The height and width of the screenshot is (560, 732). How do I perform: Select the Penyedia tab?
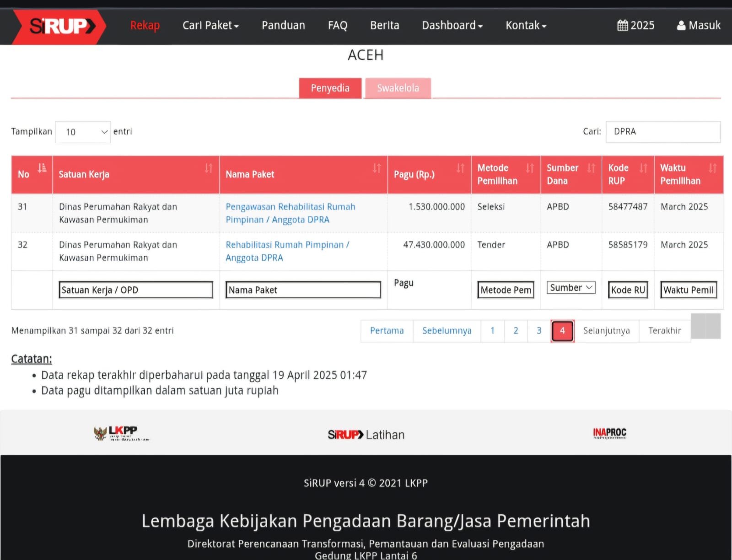[x=330, y=88]
